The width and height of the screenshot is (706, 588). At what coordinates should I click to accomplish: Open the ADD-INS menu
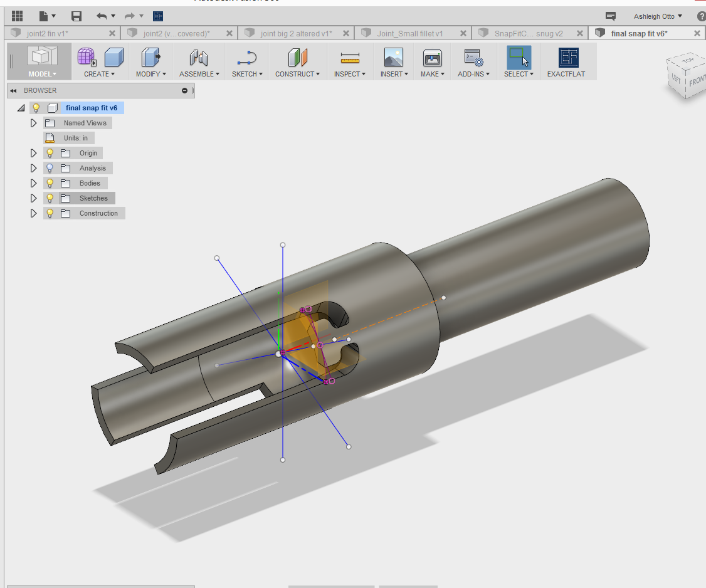pyautogui.click(x=473, y=74)
